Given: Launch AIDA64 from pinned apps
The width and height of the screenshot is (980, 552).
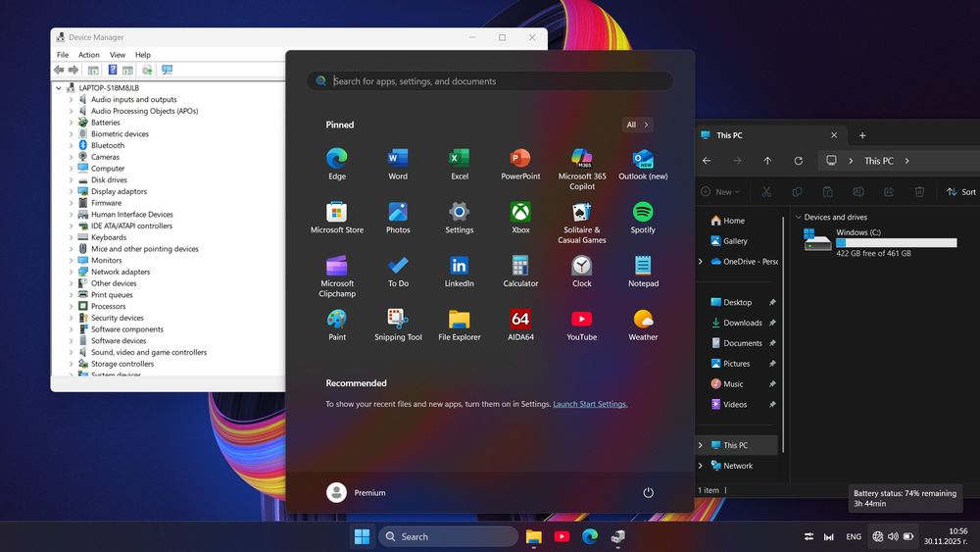Looking at the screenshot, I should click(x=520, y=326).
